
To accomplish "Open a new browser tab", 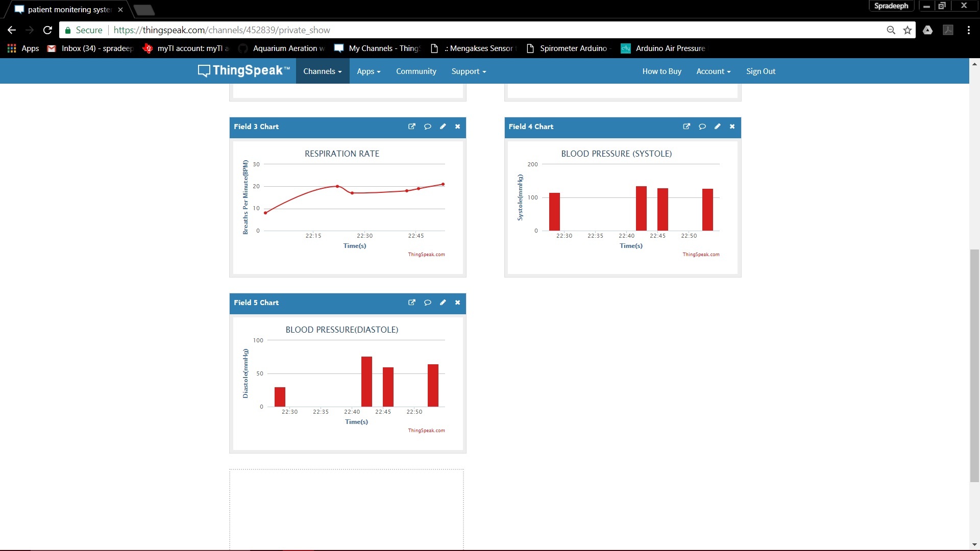I will tap(144, 10).
